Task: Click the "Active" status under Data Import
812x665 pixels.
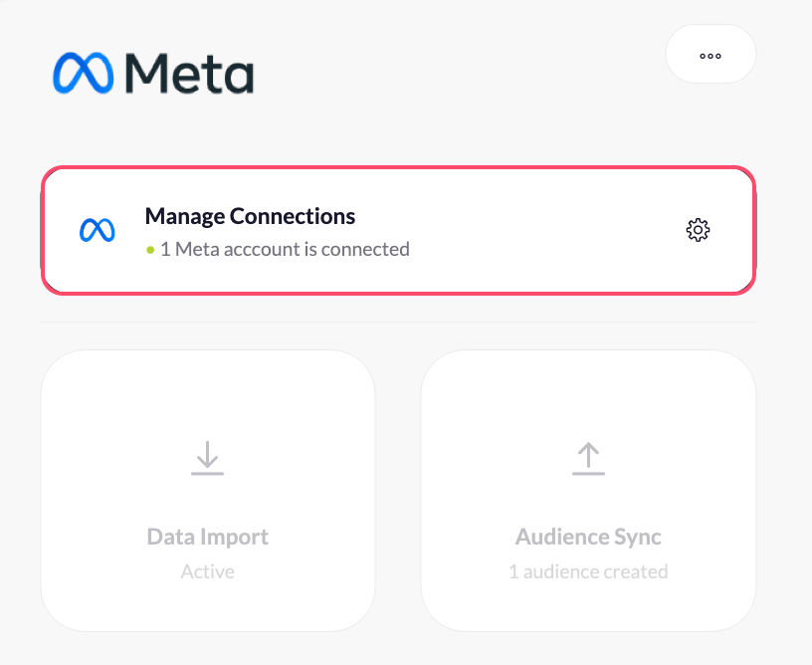Action: tap(208, 571)
